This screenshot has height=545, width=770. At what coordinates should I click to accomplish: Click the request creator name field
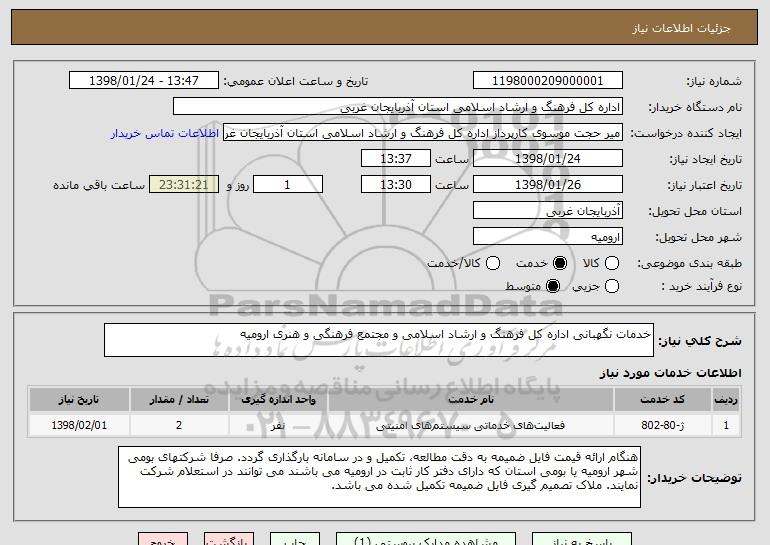[x=423, y=133]
